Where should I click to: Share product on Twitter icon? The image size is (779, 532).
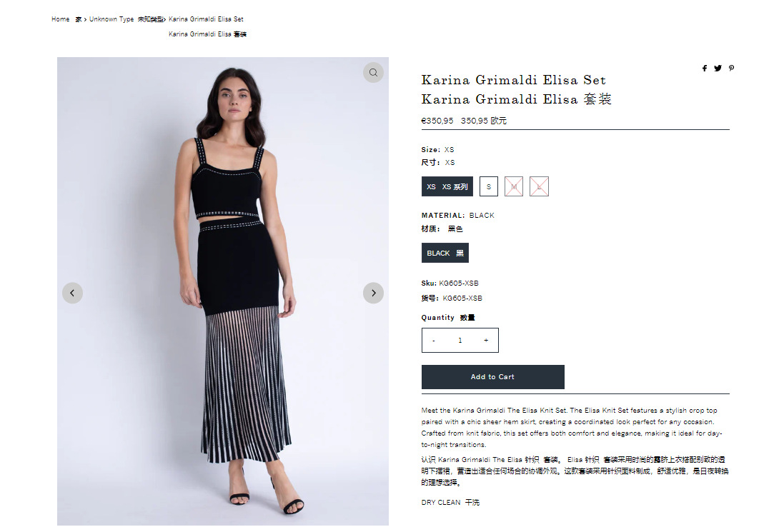coord(718,69)
